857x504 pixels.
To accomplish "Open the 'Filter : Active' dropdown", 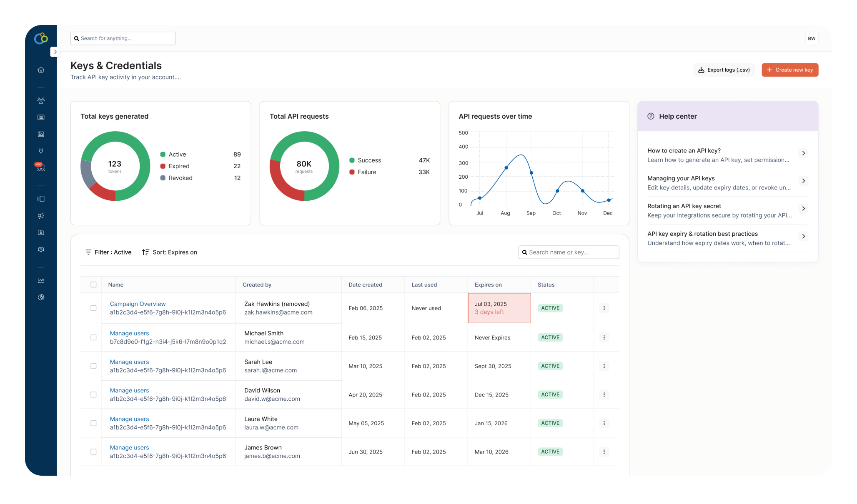I will click(x=108, y=252).
